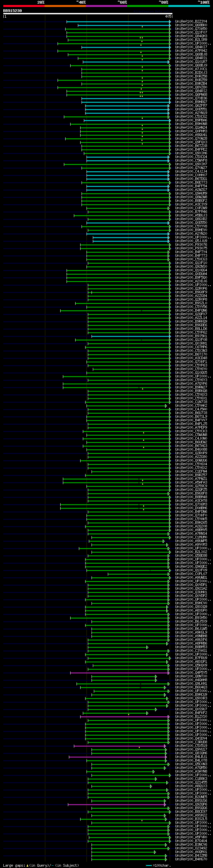Select label UniRef100_B6U4Q3
Viewport: 213px width, 868px height.
(191, 687)
